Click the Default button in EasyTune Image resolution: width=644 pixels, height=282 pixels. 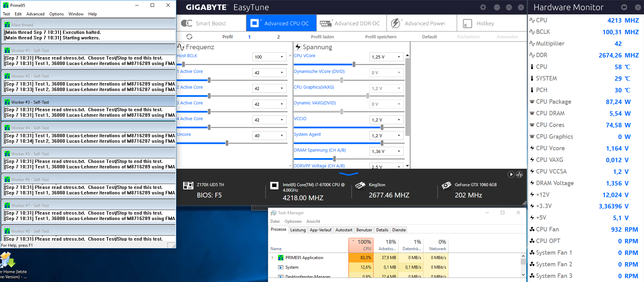pyautogui.click(x=429, y=37)
